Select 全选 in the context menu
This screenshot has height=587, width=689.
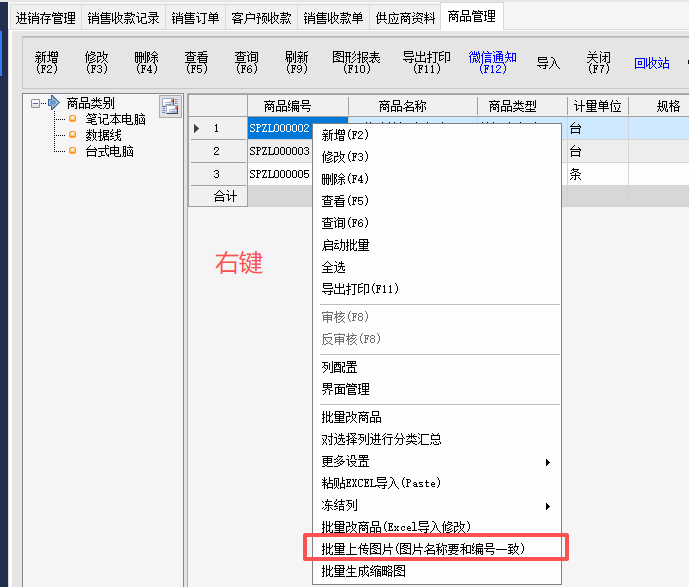pyautogui.click(x=334, y=267)
